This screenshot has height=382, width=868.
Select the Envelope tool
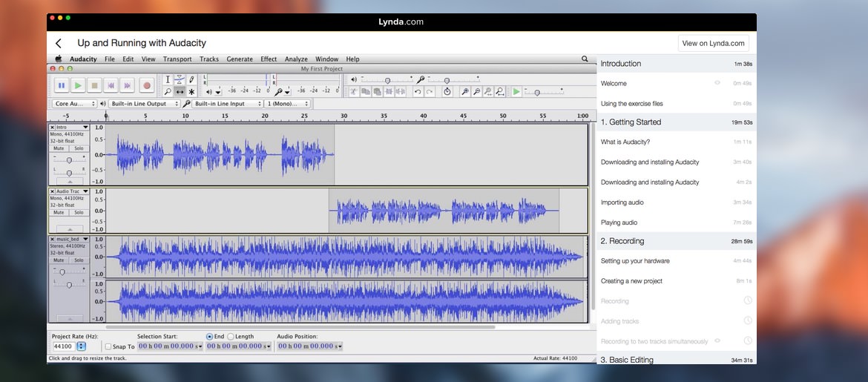coord(180,79)
